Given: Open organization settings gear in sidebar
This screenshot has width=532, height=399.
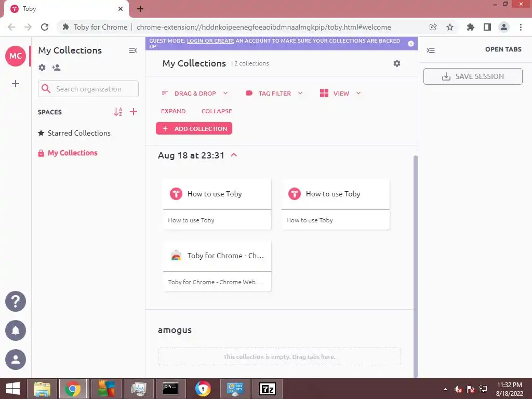Looking at the screenshot, I should (x=42, y=68).
